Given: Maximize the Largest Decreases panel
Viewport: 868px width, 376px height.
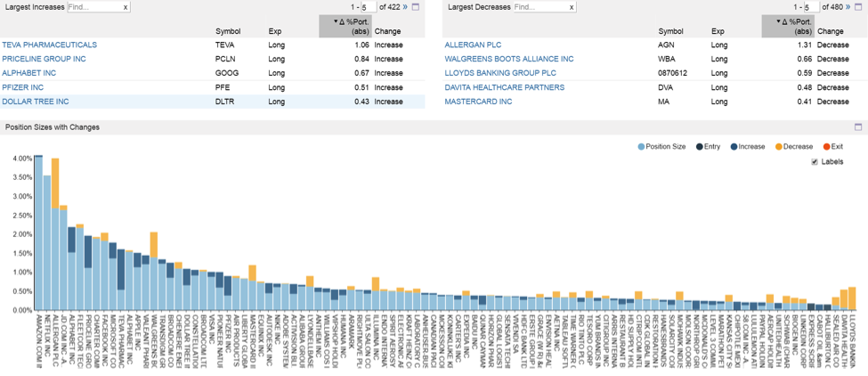Looking at the screenshot, I should (858, 7).
